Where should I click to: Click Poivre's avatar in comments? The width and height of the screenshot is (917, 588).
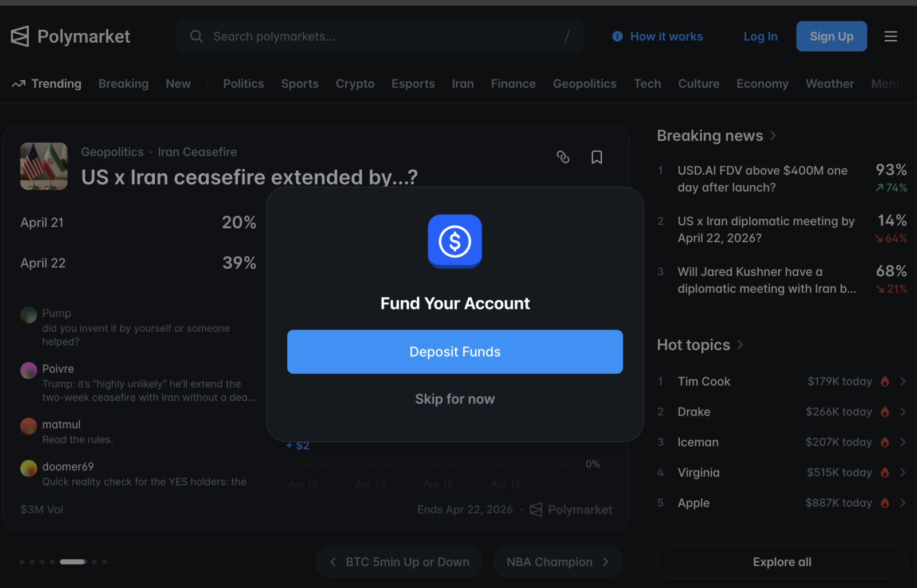point(29,370)
